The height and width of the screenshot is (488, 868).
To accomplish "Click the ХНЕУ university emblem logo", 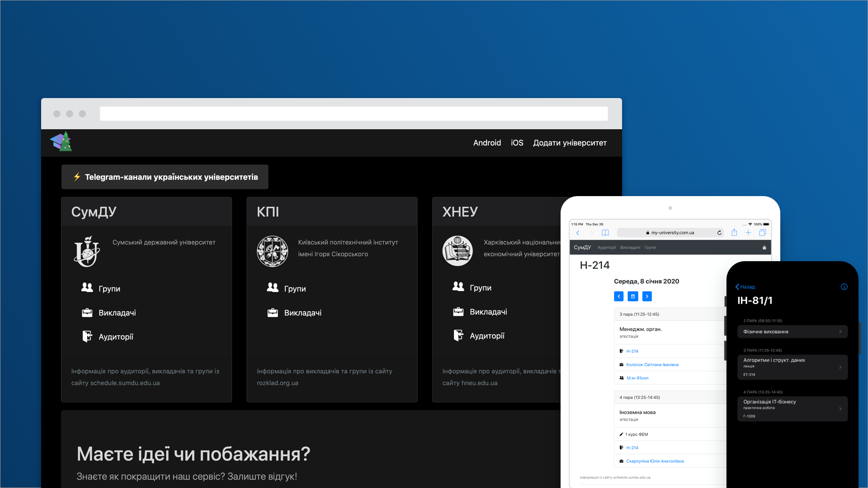I will point(458,251).
